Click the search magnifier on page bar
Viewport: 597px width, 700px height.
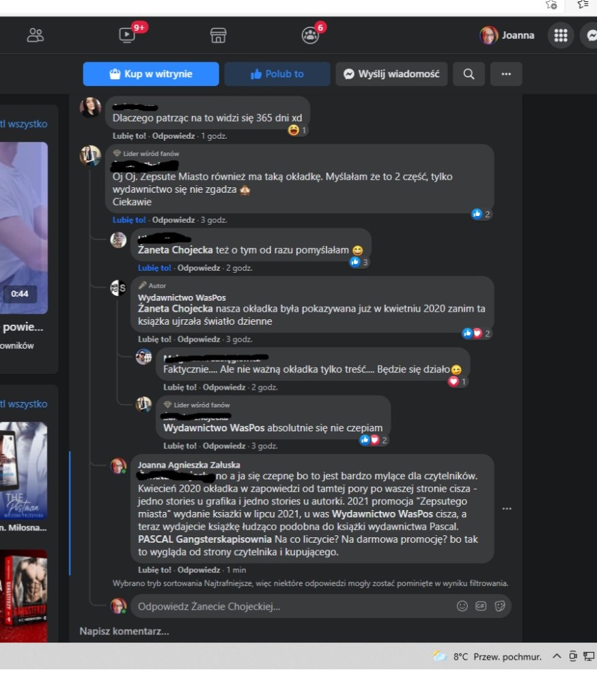click(x=469, y=74)
